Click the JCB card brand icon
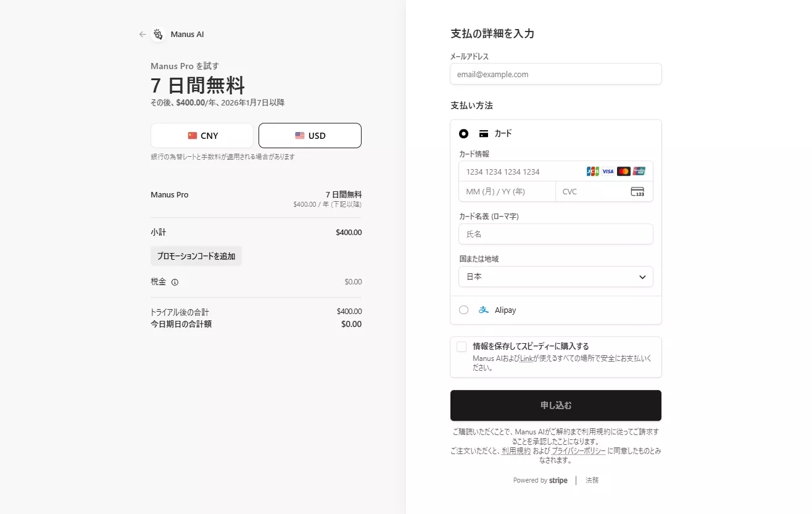Image resolution: width=812 pixels, height=514 pixels. pos(593,172)
